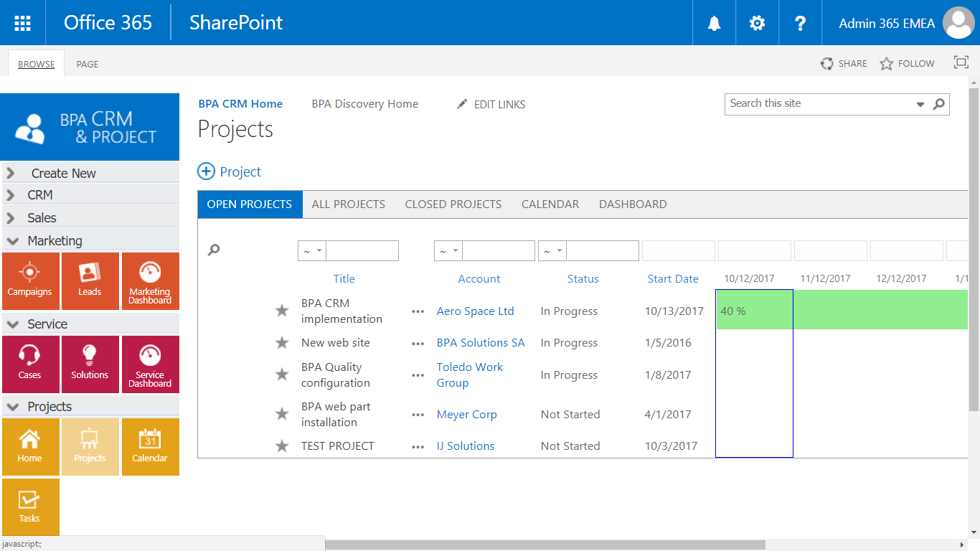This screenshot has height=551, width=980.
Task: Click the BPA CRM & Project logo
Action: pos(90,127)
